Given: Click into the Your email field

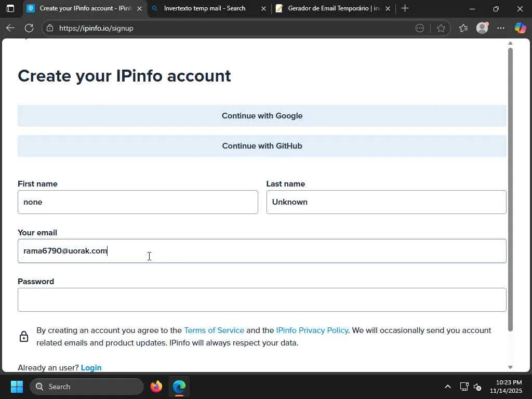Looking at the screenshot, I should (x=262, y=251).
